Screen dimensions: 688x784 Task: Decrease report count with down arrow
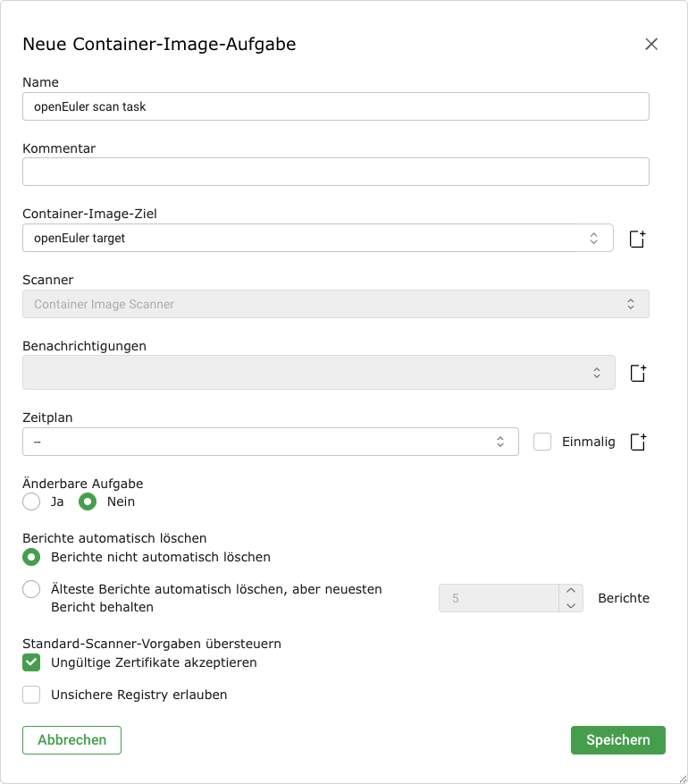571,605
